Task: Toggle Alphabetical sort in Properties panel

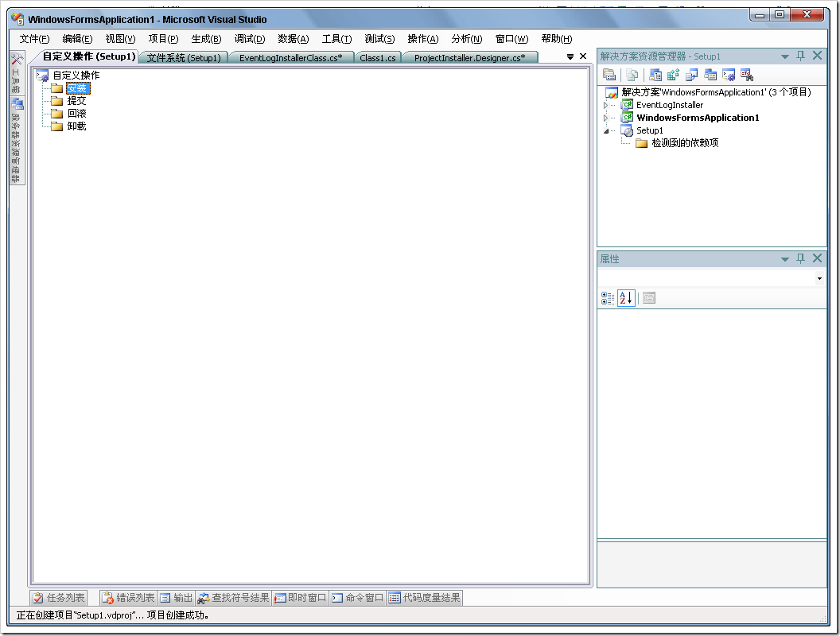Action: (x=626, y=298)
